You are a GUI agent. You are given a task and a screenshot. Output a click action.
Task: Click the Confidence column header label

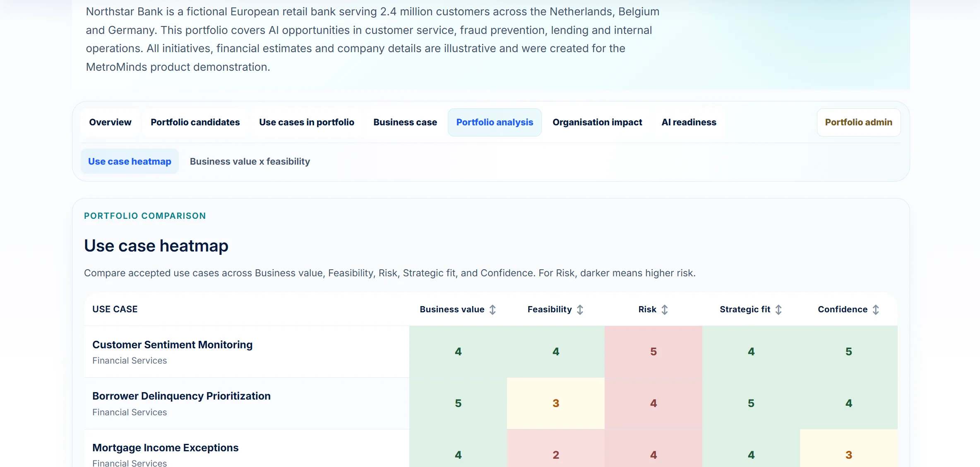843,309
